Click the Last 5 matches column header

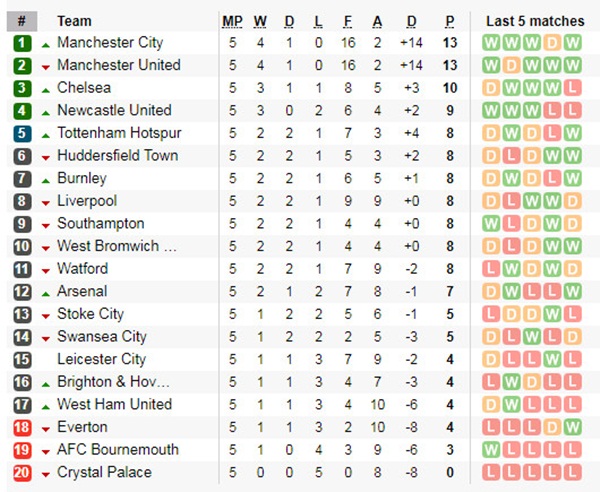[535, 21]
